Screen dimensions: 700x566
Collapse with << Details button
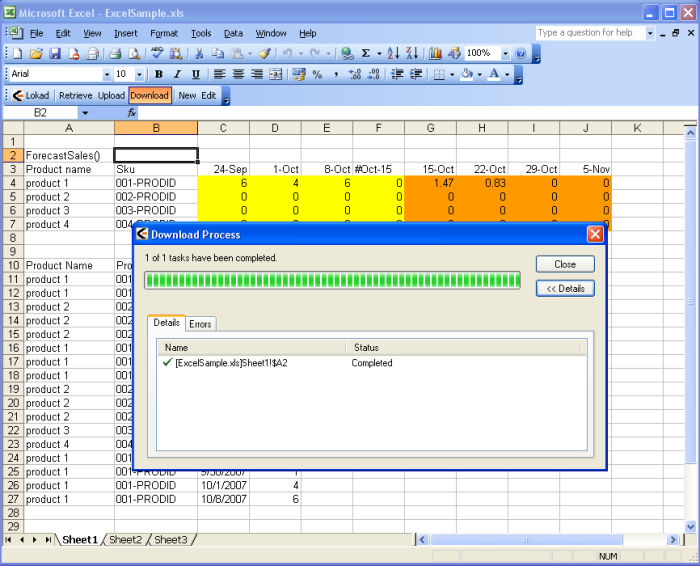coord(565,288)
